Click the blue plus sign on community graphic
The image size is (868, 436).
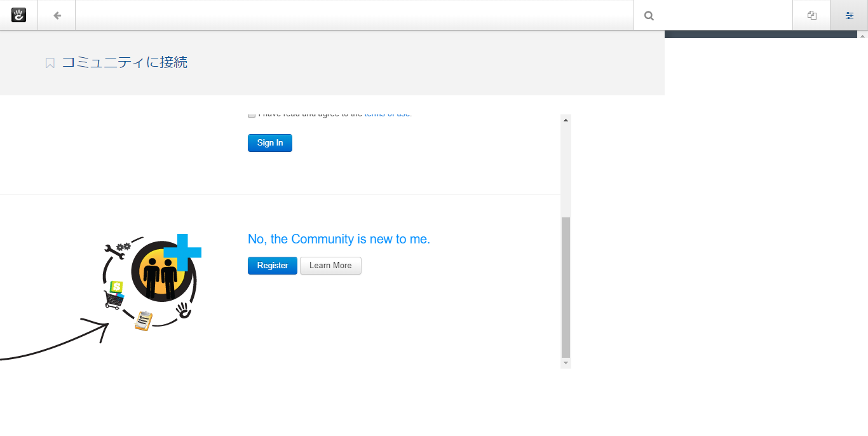[184, 252]
